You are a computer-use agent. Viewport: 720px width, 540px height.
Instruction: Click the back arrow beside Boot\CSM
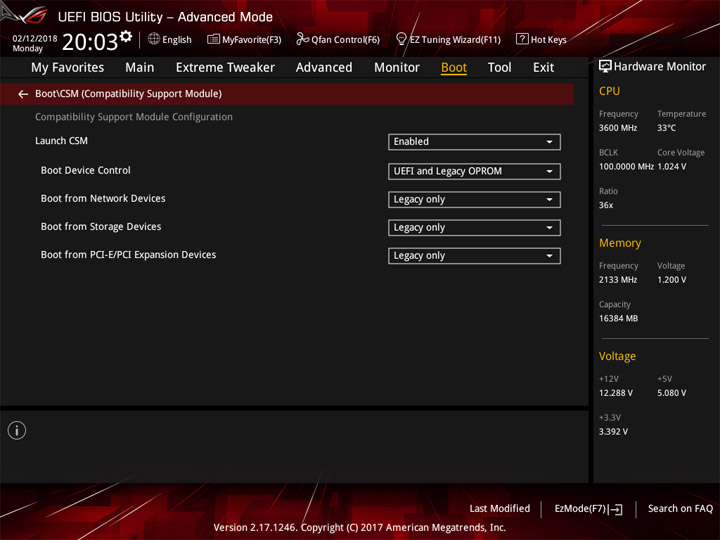tap(23, 94)
